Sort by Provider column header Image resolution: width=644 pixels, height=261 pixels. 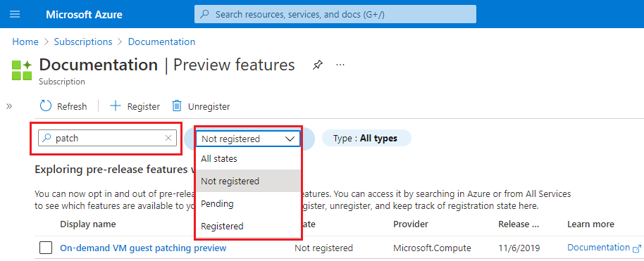tap(411, 224)
